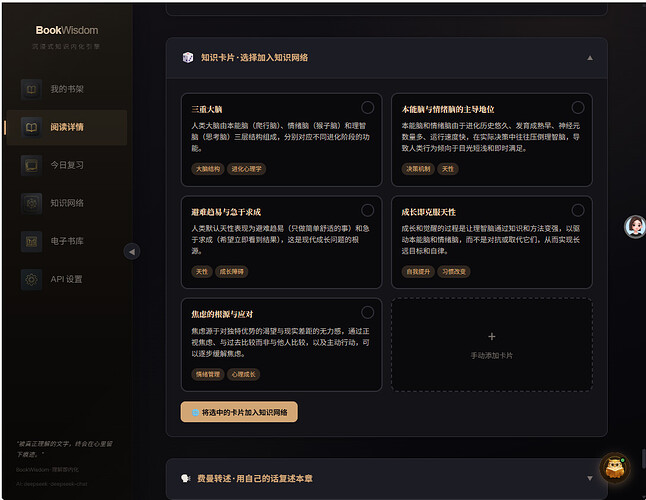Click the 习惯改变 tag

tap(454, 271)
